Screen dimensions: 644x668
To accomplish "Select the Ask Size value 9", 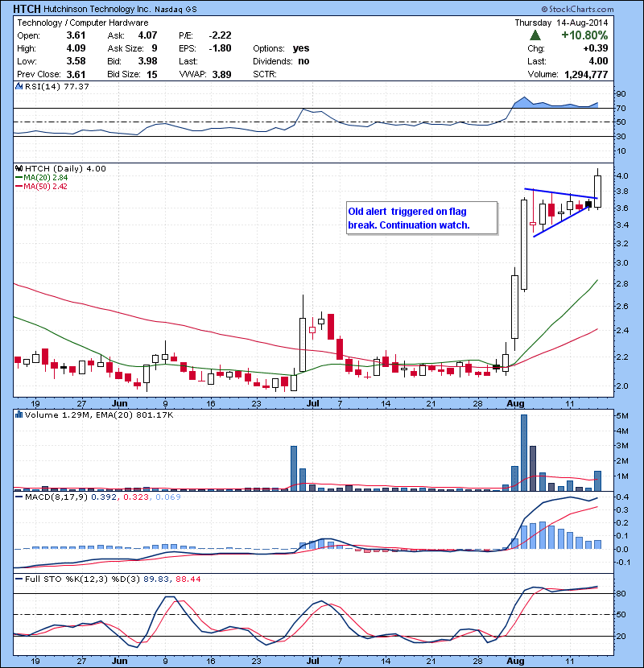I will [155, 48].
